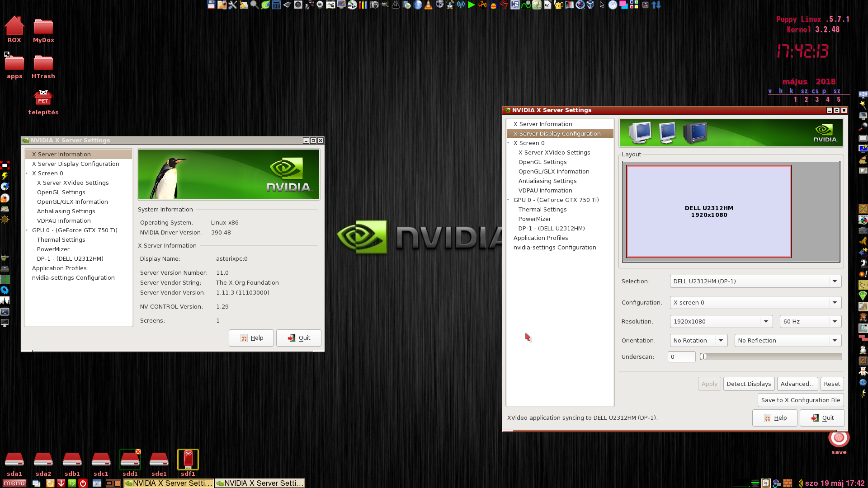The width and height of the screenshot is (868, 488).
Task: Open Antialiasing Settings in left window
Action: (66, 211)
